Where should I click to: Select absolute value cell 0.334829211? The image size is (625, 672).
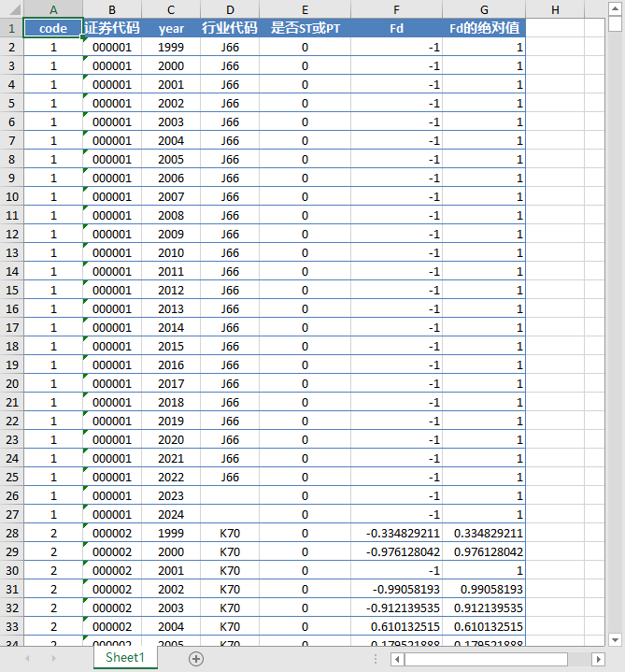tap(484, 533)
